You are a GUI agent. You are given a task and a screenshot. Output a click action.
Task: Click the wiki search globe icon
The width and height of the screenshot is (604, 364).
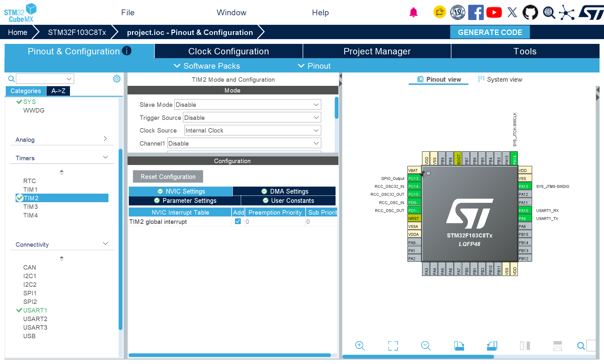tap(549, 13)
